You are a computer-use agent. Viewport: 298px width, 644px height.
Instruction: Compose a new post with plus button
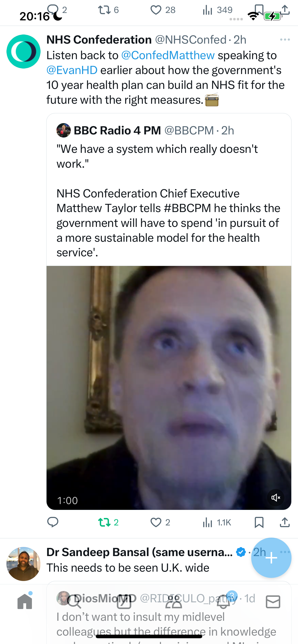coord(271,558)
